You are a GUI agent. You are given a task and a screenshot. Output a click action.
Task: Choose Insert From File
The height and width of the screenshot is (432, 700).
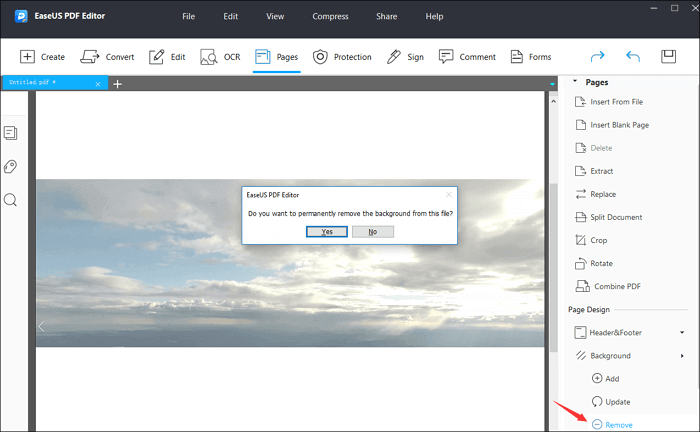[609, 102]
